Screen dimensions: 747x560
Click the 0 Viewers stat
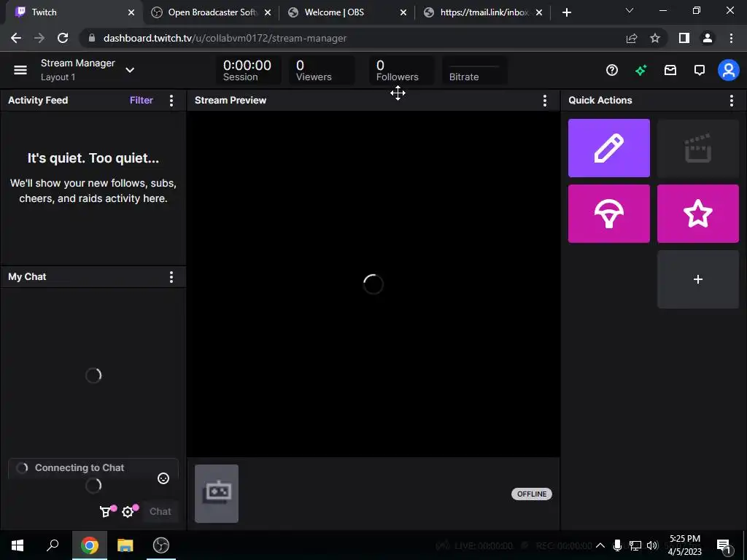tap(322, 71)
